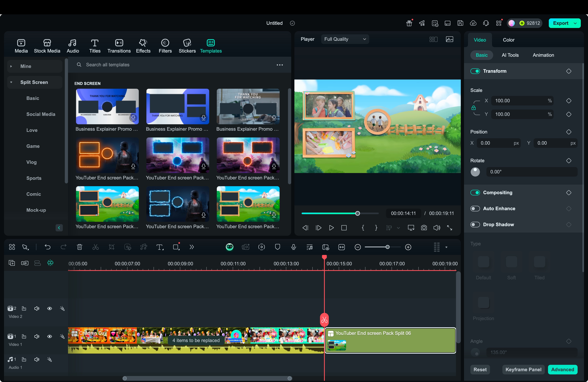
Task: Click the zoom out minus on timeline
Action: point(357,247)
